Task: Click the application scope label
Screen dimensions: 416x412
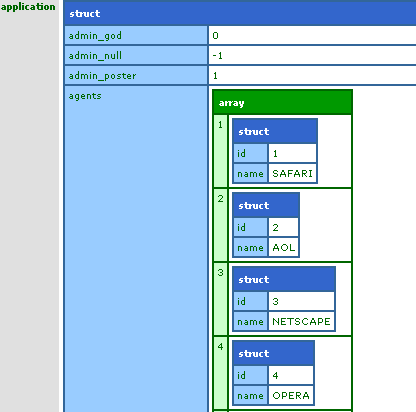Action: click(x=28, y=7)
